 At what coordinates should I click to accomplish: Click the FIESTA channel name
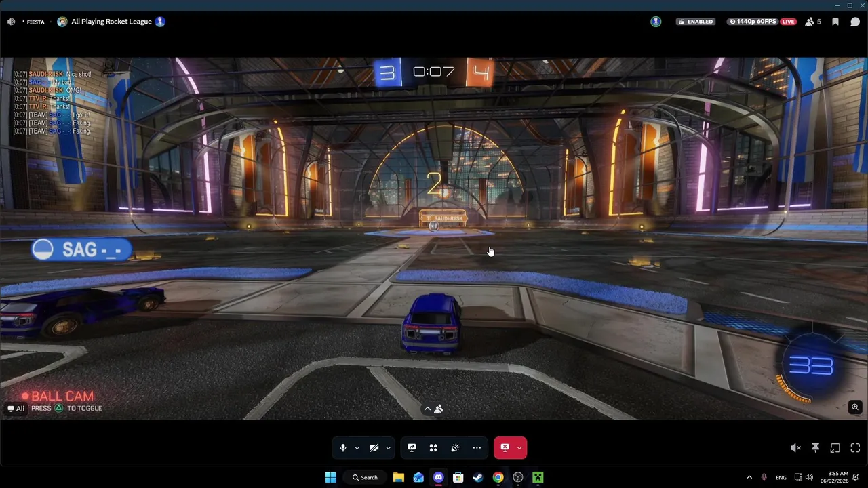35,22
